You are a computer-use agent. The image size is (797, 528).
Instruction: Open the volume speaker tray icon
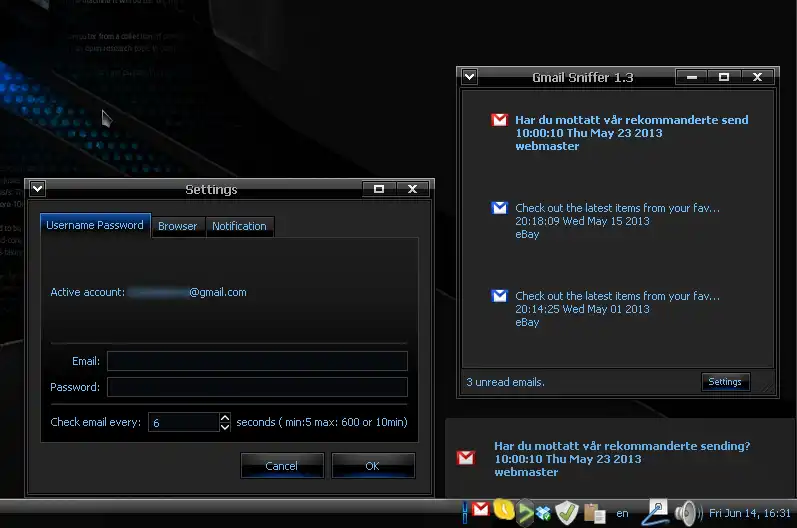(688, 513)
